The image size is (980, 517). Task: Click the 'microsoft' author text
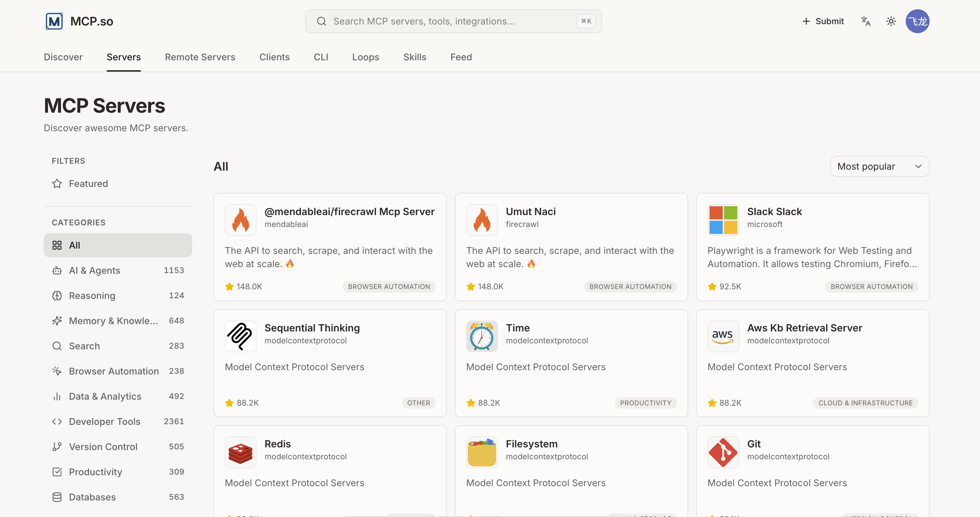(x=765, y=224)
